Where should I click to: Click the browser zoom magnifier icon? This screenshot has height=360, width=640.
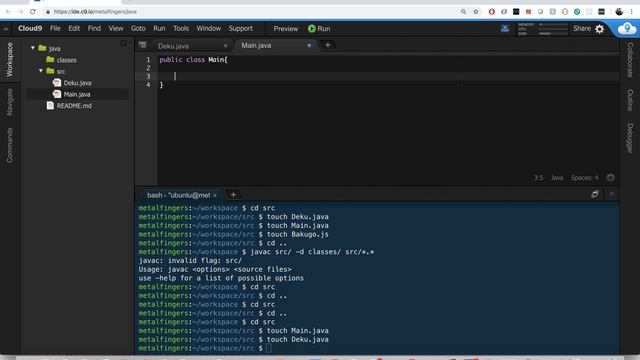(x=463, y=11)
